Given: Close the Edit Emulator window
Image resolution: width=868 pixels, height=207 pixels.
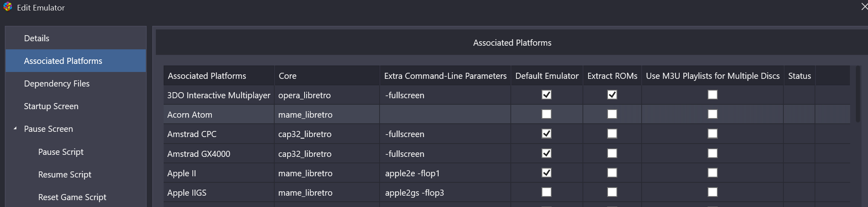Looking at the screenshot, I should 864,7.
